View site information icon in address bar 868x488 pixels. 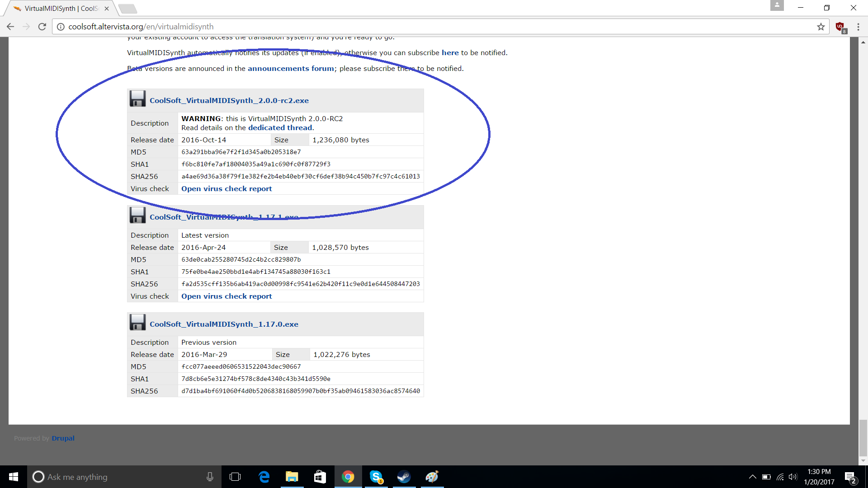(61, 27)
